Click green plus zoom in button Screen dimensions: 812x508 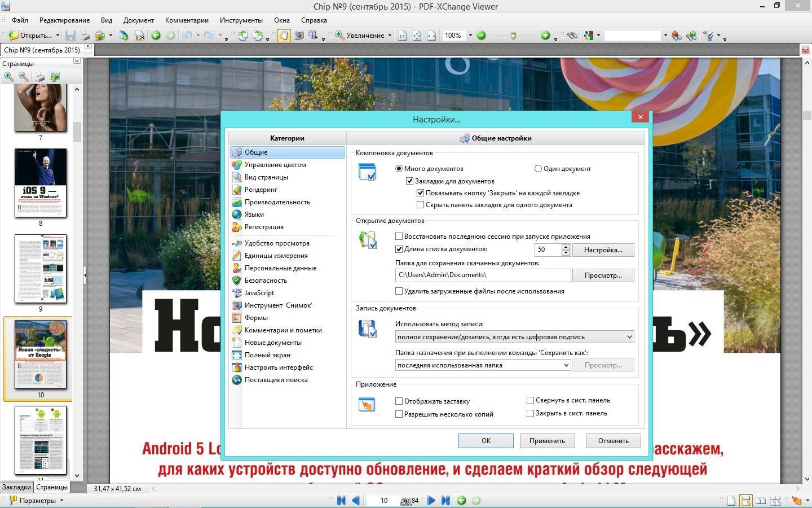545,36
